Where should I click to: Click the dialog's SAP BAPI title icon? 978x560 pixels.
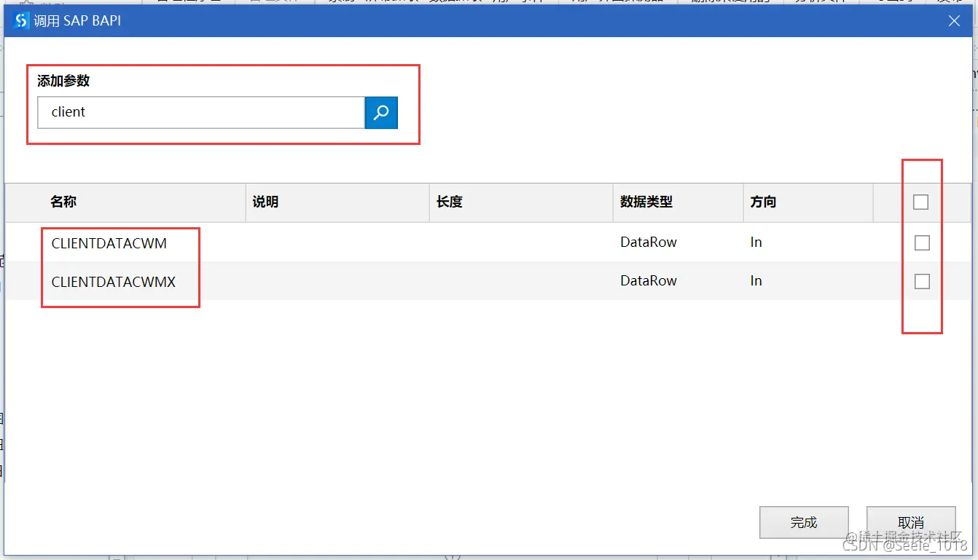[22, 21]
